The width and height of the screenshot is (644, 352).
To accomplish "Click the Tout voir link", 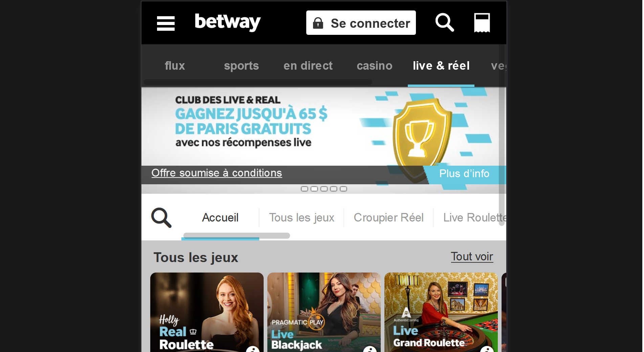I will 472,257.
